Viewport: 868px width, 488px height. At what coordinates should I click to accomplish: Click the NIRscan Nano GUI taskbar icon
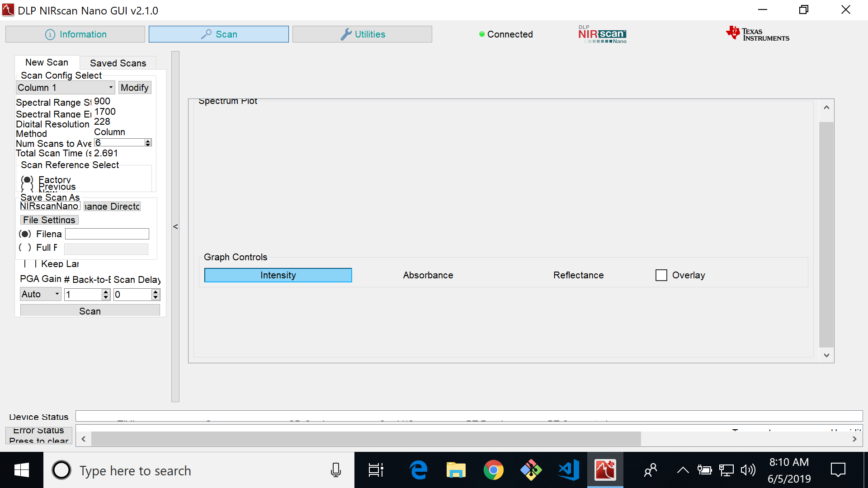(605, 470)
